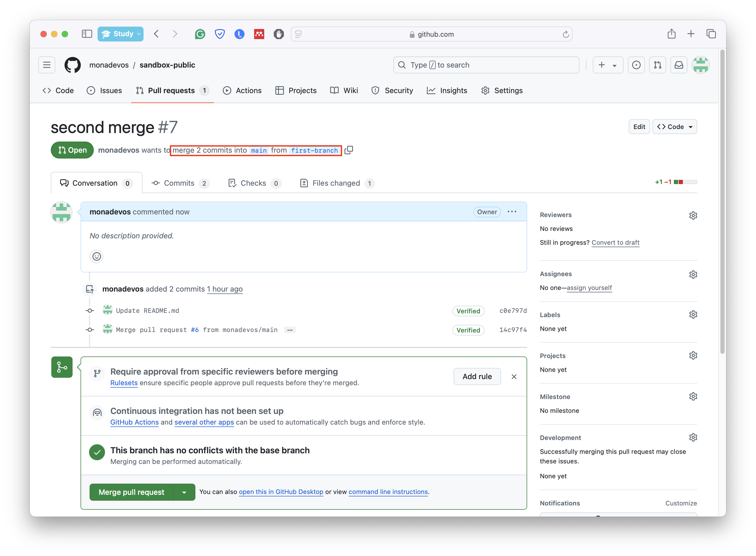
Task: Open the Milestone gear icon
Action: pos(693,397)
